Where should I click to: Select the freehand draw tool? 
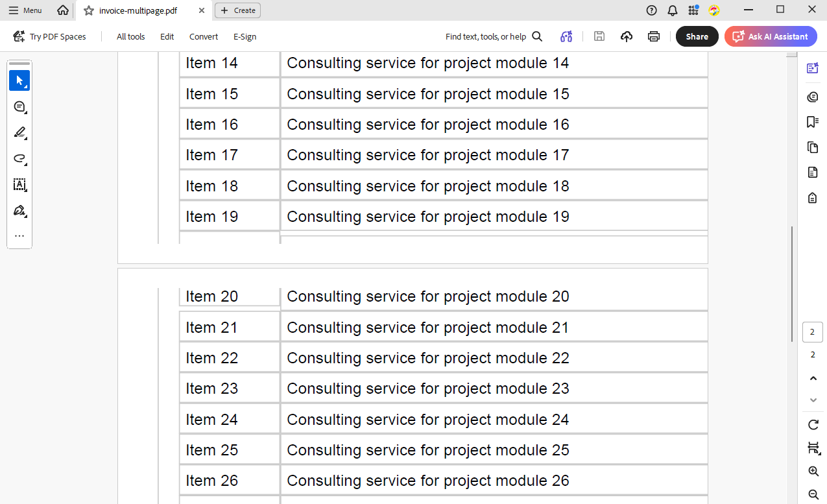coord(19,159)
